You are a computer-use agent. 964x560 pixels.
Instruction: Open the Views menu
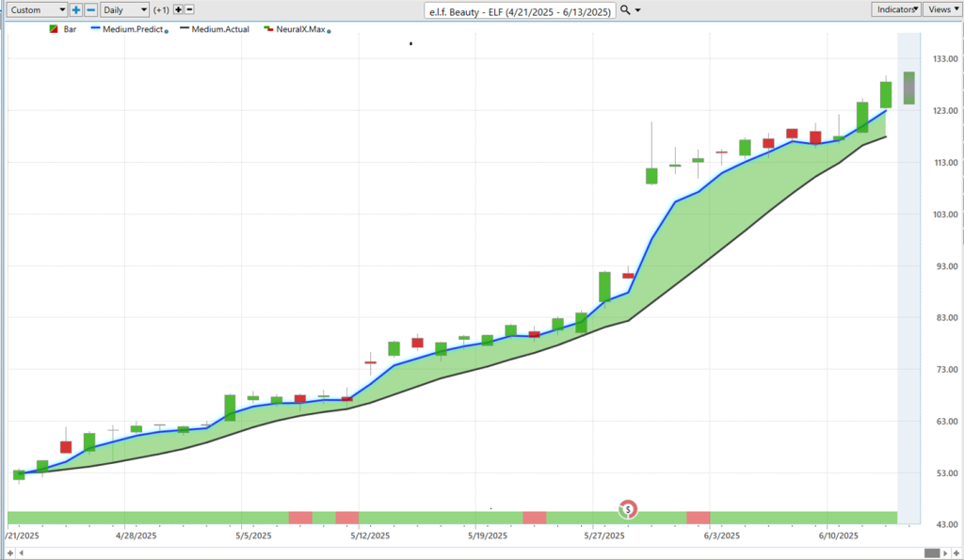tap(942, 9)
